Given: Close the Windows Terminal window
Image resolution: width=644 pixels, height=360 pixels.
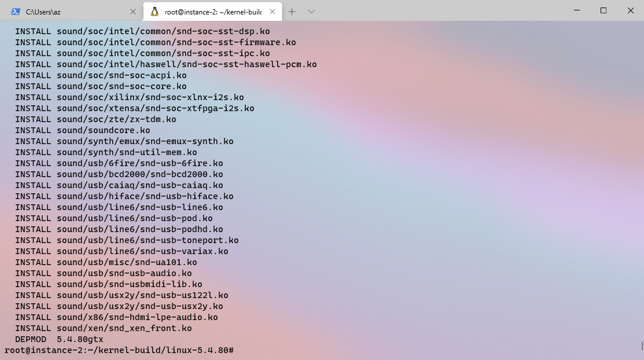Looking at the screenshot, I should 630,10.
